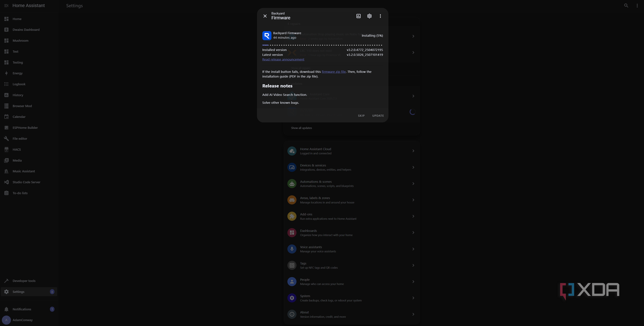Open the People settings icon

pos(292,281)
